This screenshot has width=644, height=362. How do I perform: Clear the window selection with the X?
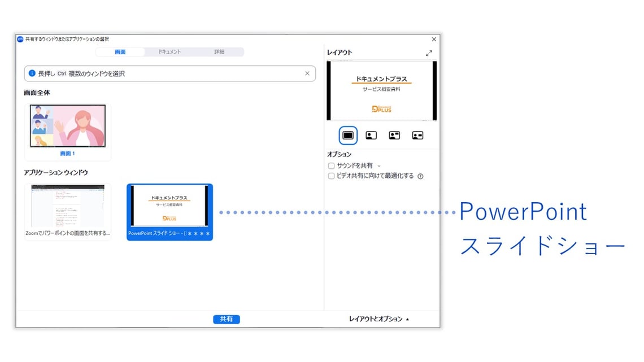coord(307,73)
